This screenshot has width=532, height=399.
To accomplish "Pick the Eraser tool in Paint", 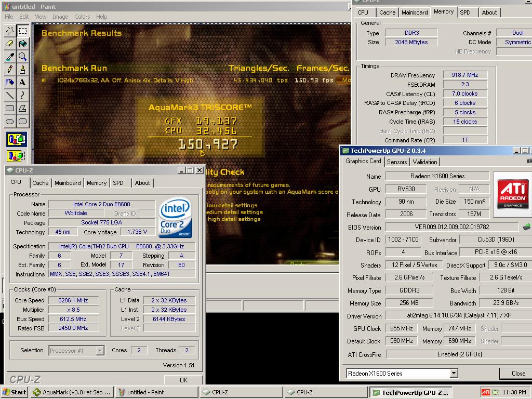I will (10, 44).
